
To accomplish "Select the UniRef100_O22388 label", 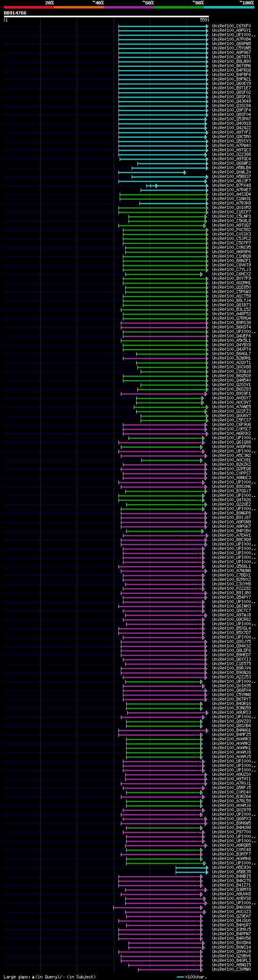I will (x=231, y=155).
